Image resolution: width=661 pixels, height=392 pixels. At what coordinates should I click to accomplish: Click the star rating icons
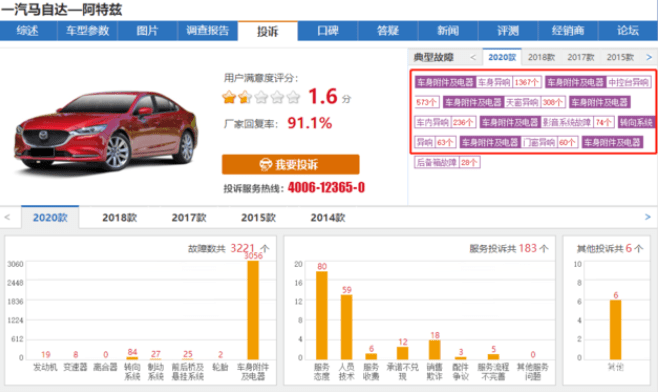click(261, 97)
